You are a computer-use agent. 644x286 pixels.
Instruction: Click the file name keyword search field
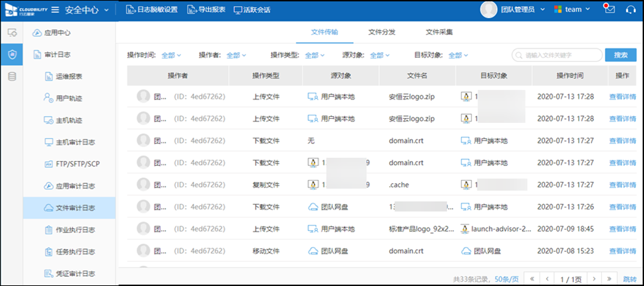555,55
